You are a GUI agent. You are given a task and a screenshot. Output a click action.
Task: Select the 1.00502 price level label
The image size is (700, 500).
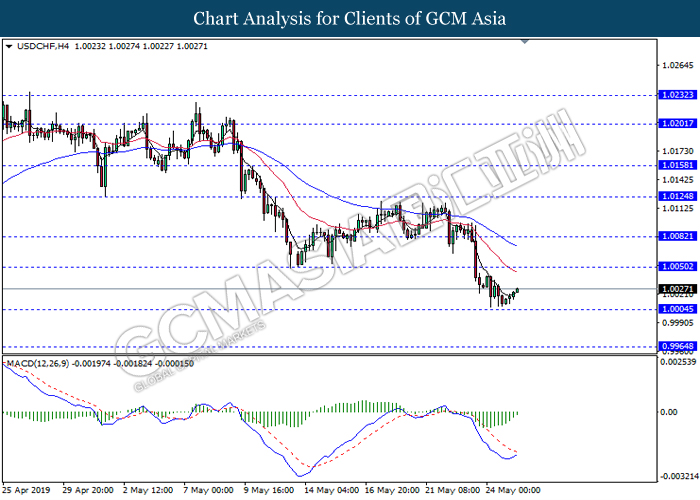coord(678,267)
